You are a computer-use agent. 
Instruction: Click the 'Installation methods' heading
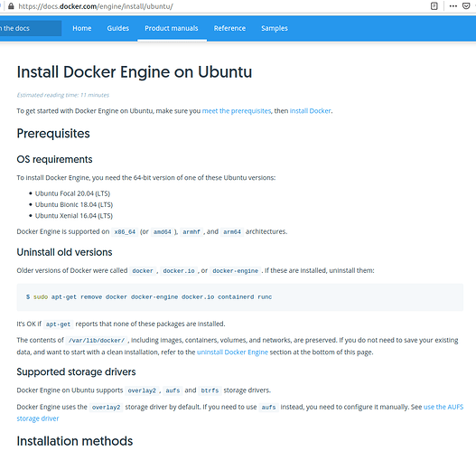(x=75, y=441)
